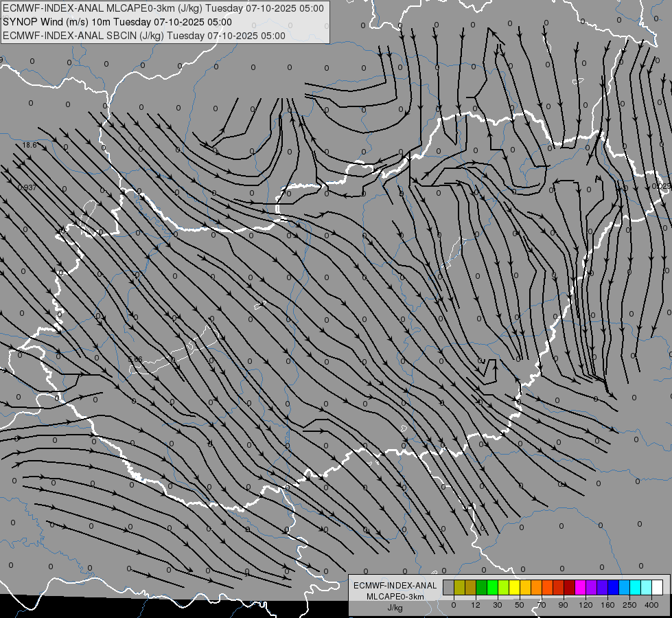Click the SBCIN header line
672x618 pixels.
click(x=144, y=36)
